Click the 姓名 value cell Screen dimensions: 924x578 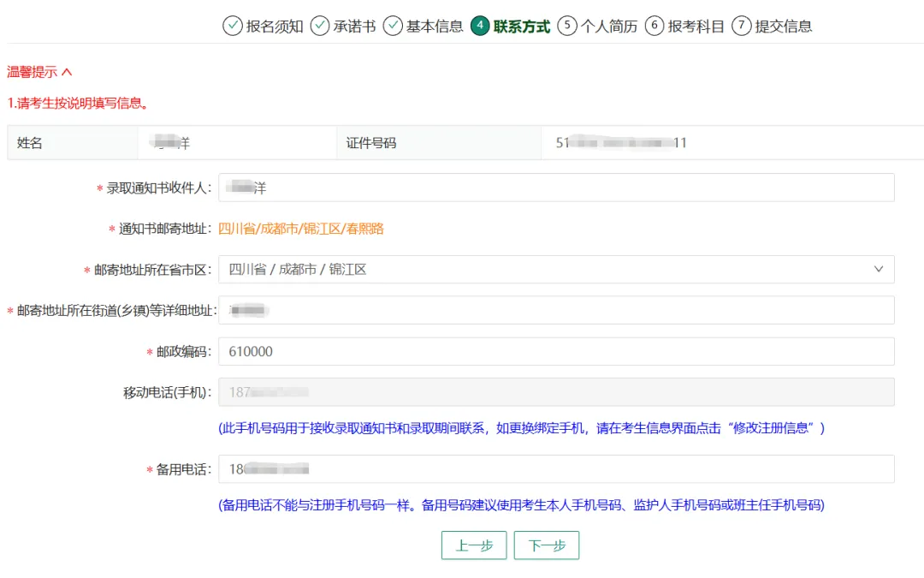(238, 143)
